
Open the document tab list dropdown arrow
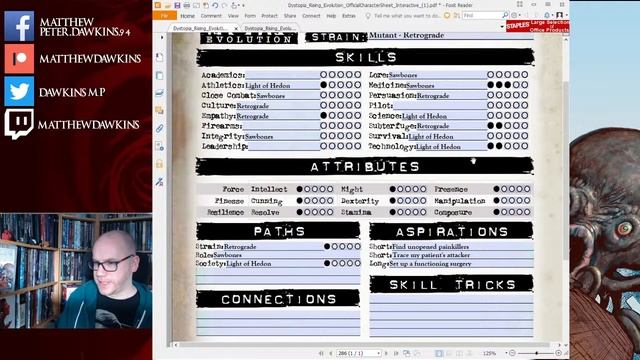[502, 27]
